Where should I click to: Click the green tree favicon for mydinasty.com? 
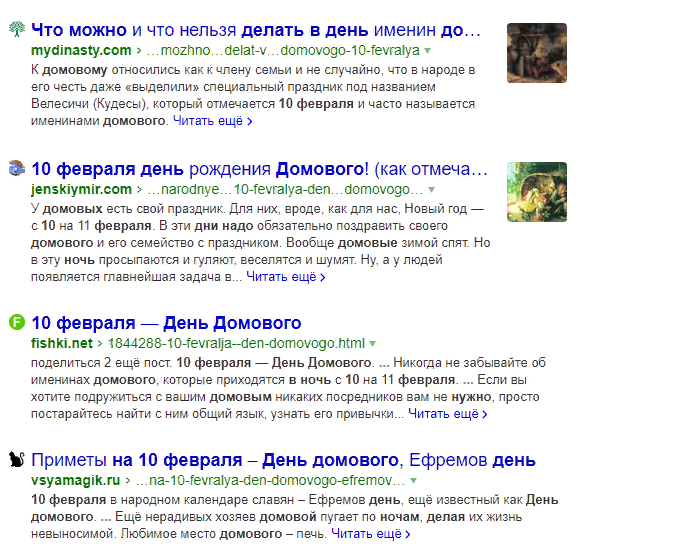coord(16,30)
